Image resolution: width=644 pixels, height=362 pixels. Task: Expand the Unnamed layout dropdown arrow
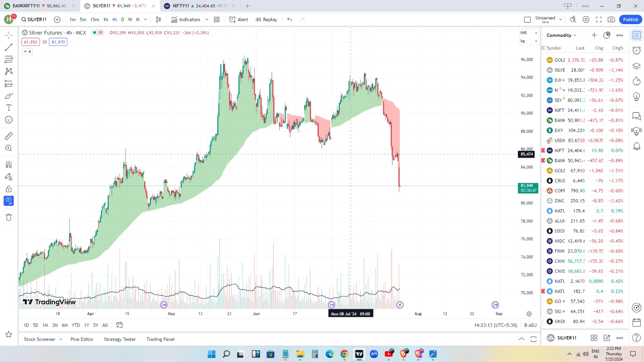point(560,19)
